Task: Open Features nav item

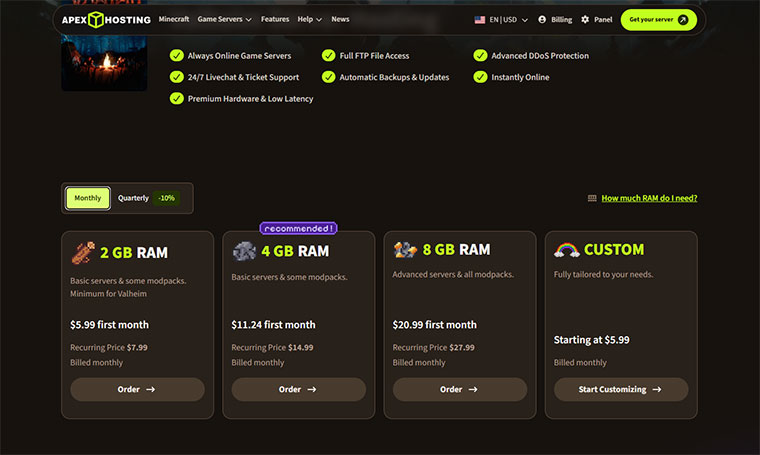Action: pos(275,19)
